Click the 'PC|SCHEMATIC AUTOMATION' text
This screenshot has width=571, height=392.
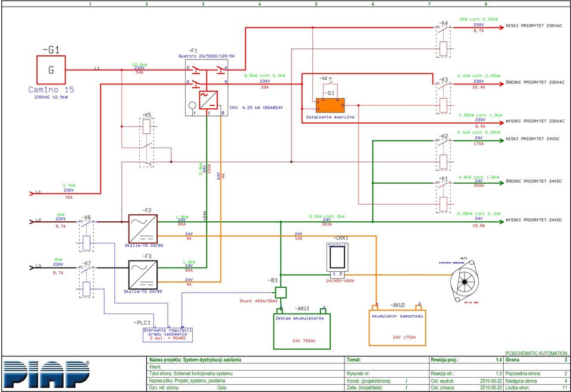click(537, 353)
